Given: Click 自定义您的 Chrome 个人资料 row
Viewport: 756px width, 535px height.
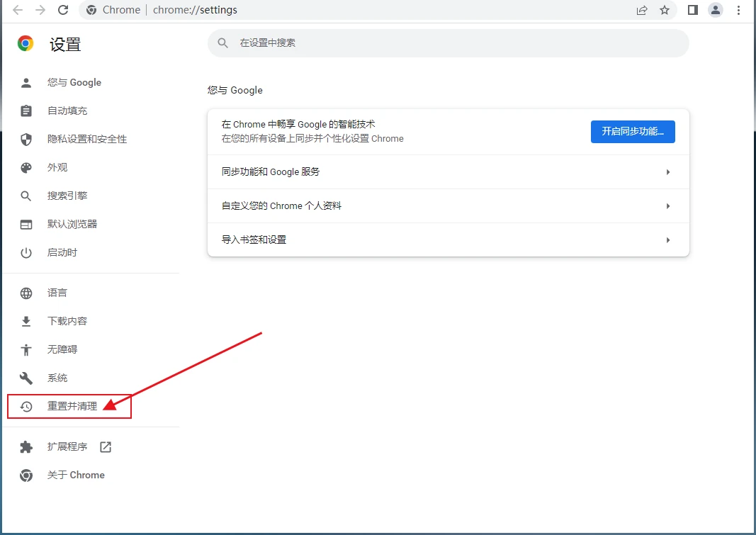Looking at the screenshot, I should pyautogui.click(x=448, y=206).
